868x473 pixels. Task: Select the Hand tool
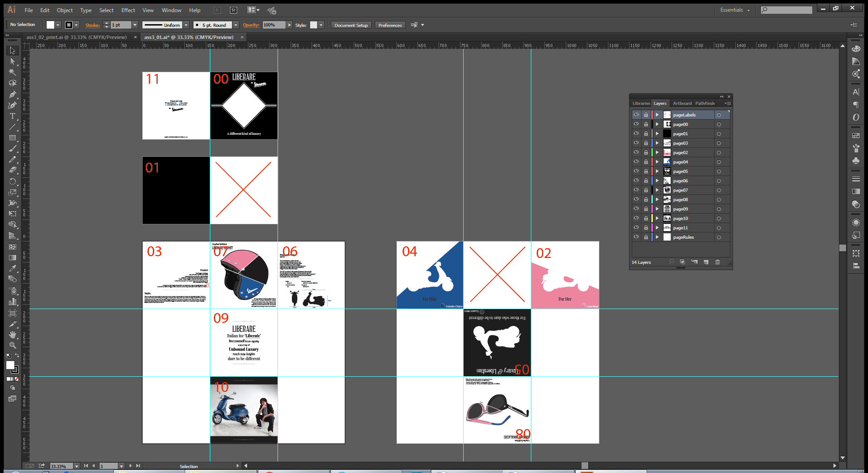[13, 334]
